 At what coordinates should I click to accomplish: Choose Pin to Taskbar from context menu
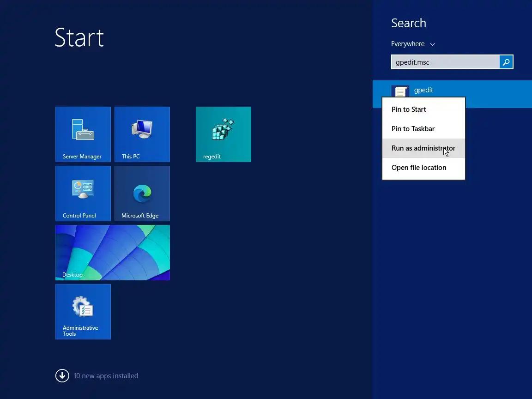[x=423, y=128]
